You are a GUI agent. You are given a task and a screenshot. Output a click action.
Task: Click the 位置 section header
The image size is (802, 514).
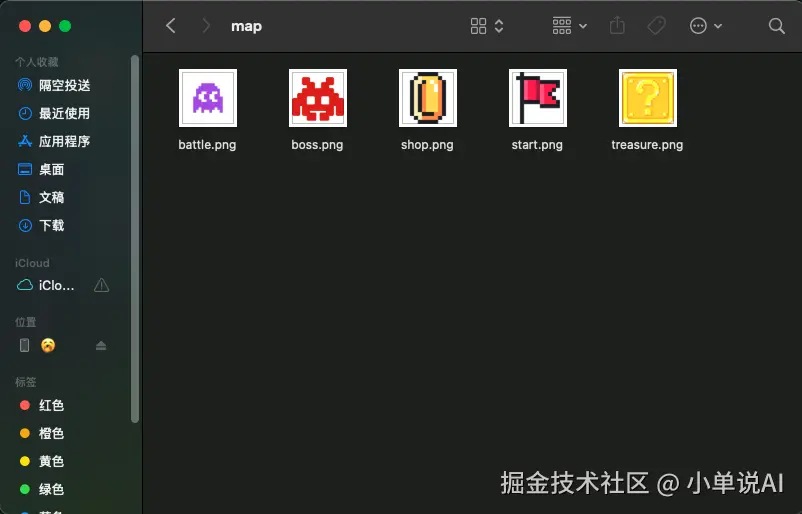pyautogui.click(x=26, y=322)
